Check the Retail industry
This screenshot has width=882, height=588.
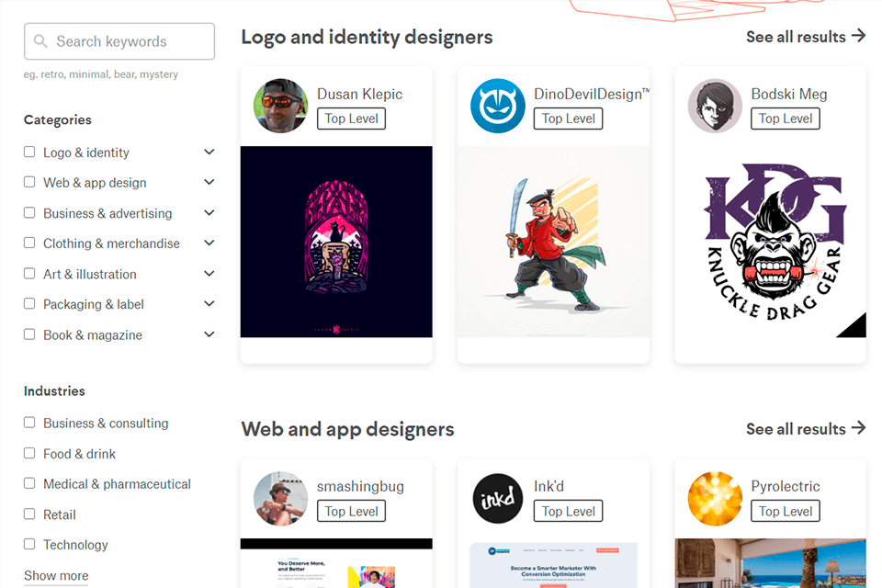click(29, 514)
